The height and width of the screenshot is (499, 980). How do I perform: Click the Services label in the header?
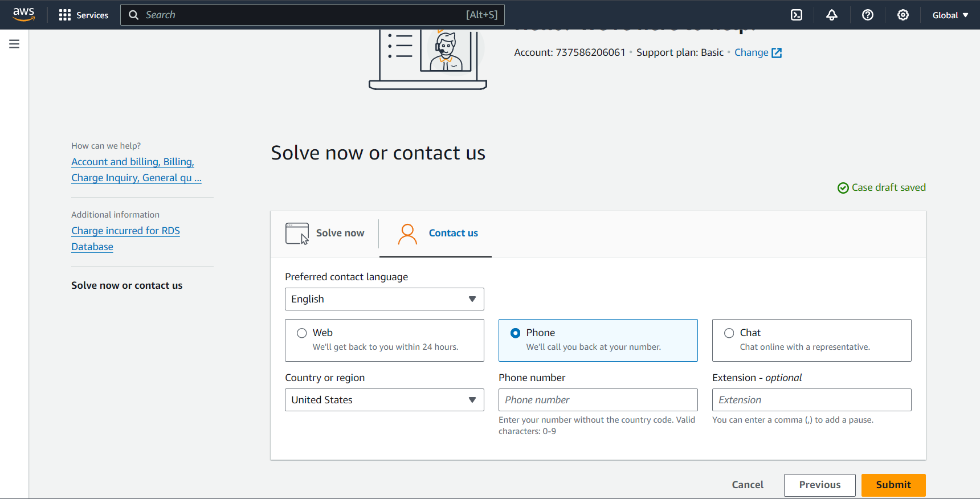click(92, 15)
